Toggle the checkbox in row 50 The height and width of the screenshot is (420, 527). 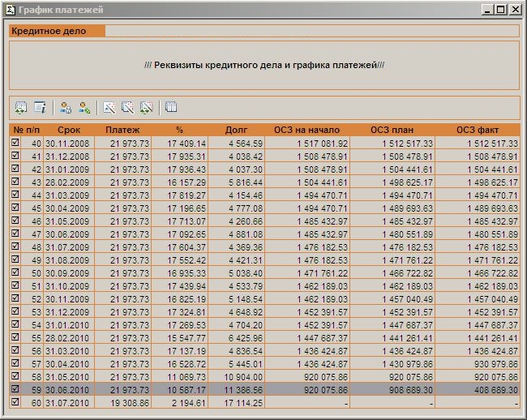click(15, 273)
